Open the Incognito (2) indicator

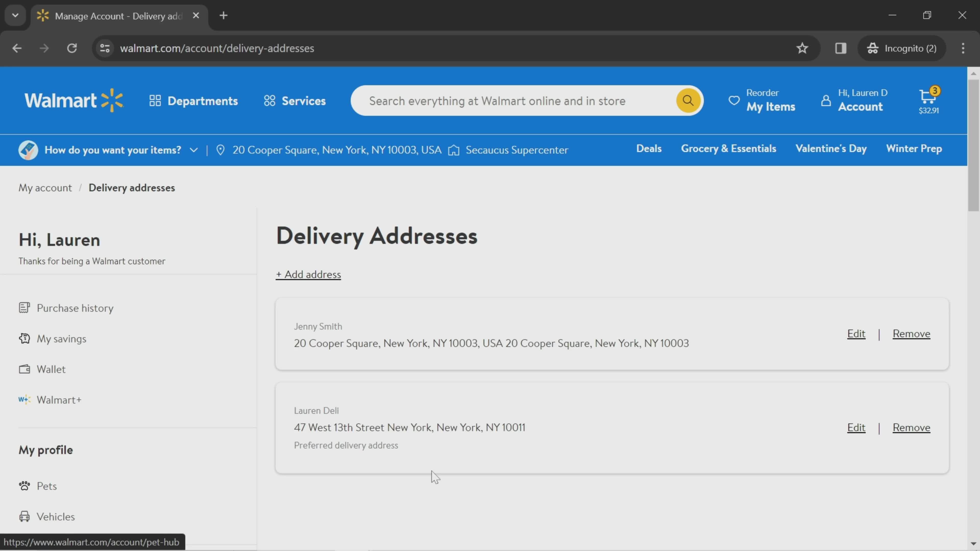pyautogui.click(x=901, y=48)
